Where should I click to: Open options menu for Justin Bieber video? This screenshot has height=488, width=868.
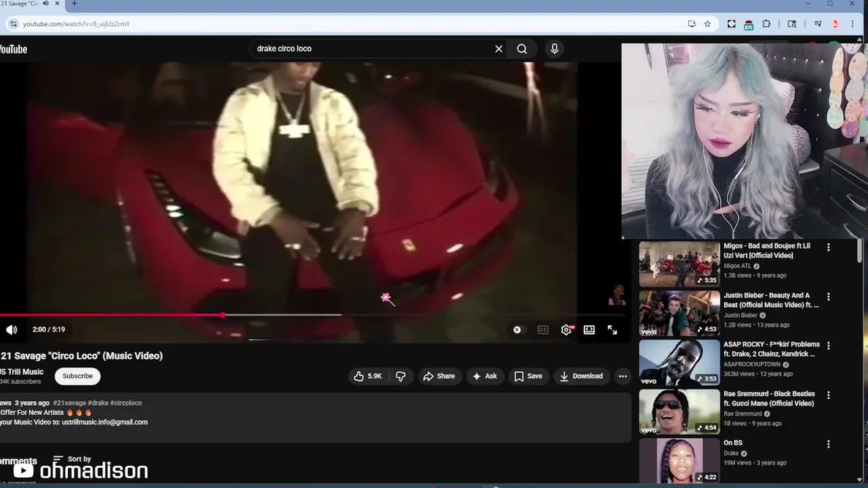828,297
